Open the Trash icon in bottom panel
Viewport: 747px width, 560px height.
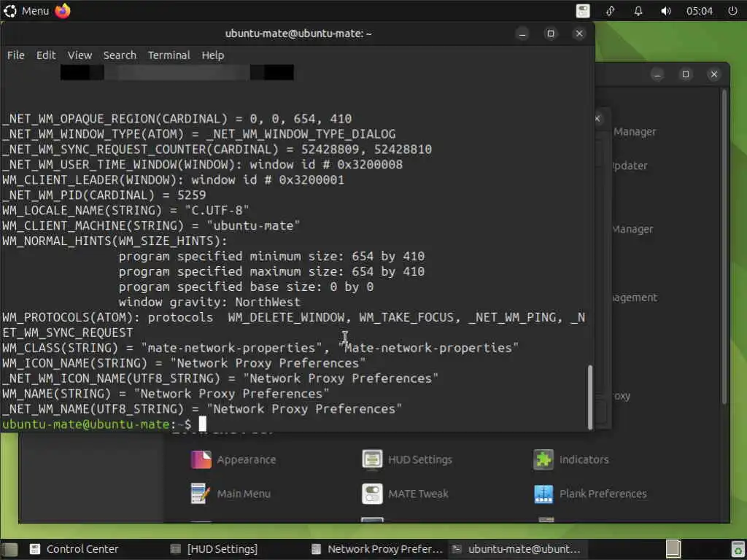tap(738, 549)
